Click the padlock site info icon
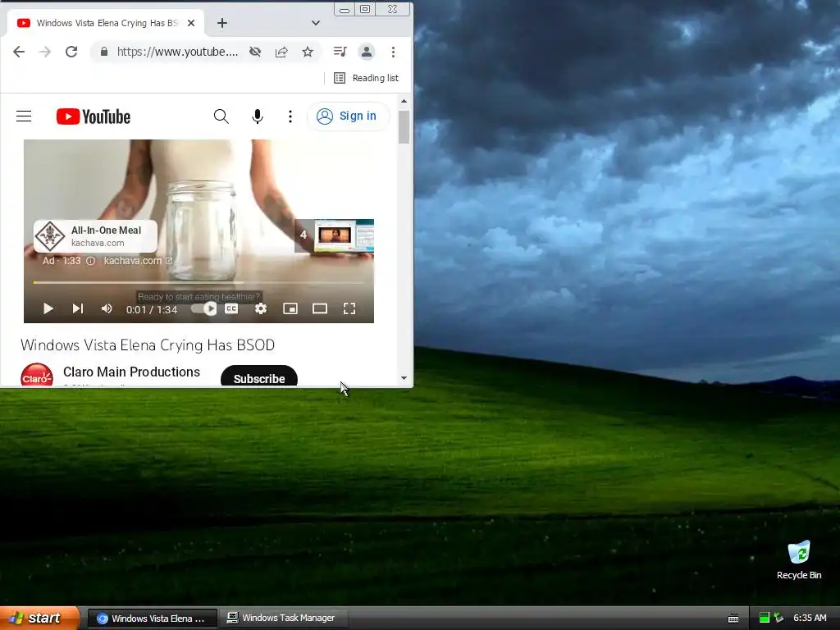 pyautogui.click(x=104, y=52)
